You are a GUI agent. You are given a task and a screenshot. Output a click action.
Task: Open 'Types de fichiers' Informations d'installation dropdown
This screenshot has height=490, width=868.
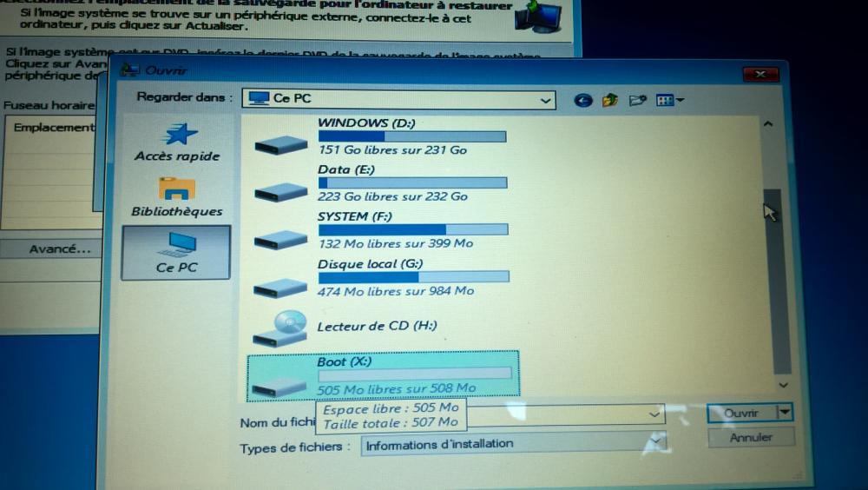513,444
